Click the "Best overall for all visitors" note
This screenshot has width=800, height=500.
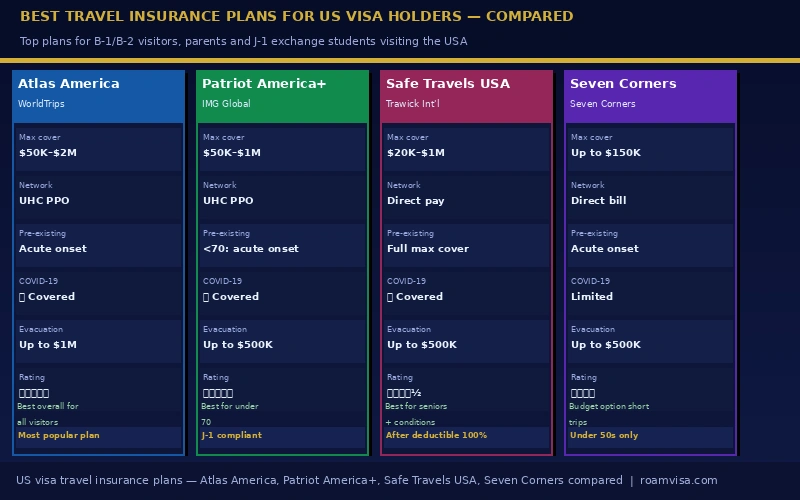point(47,414)
